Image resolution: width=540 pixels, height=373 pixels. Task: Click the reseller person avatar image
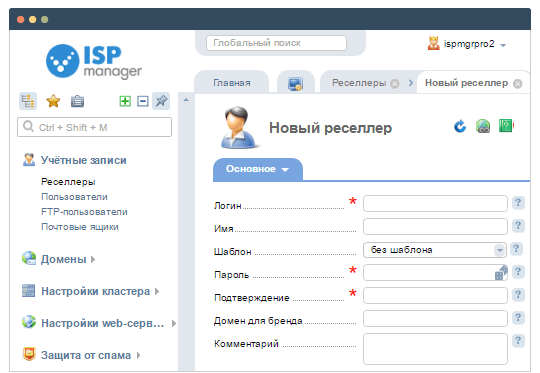tap(239, 128)
